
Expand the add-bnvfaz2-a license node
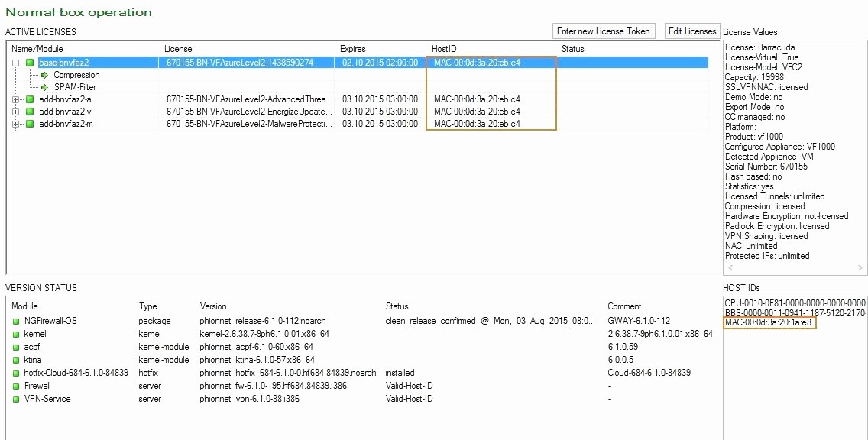pyautogui.click(x=16, y=99)
